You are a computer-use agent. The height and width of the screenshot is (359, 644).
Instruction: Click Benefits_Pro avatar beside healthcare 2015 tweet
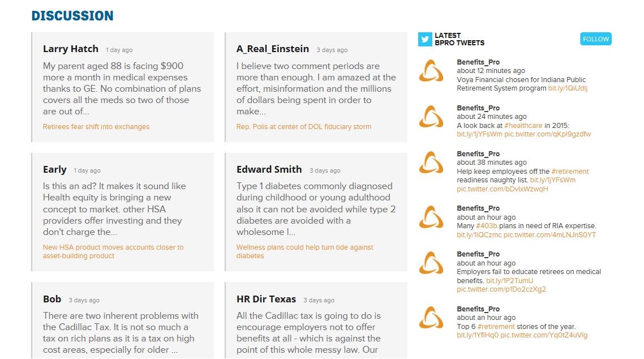(431, 117)
